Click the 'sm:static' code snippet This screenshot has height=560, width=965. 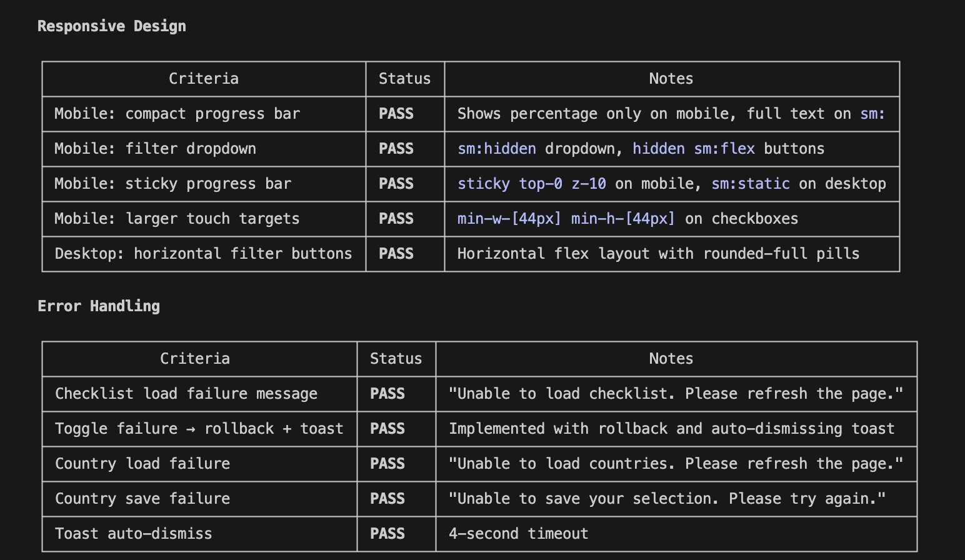pyautogui.click(x=750, y=184)
